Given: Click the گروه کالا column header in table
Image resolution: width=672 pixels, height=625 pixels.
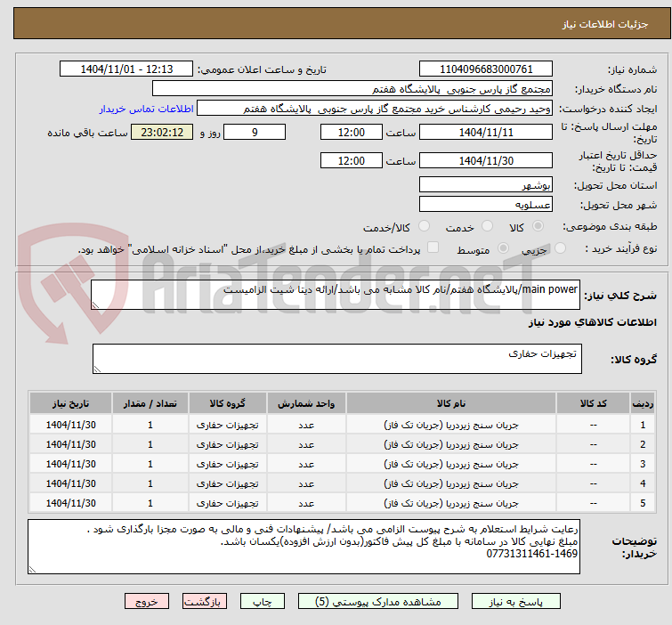Looking at the screenshot, I should [x=227, y=403].
